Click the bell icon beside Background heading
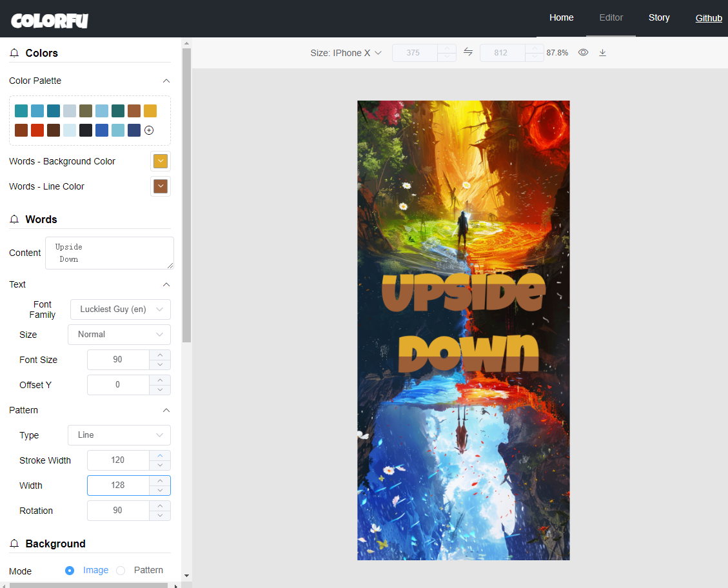 (x=14, y=544)
